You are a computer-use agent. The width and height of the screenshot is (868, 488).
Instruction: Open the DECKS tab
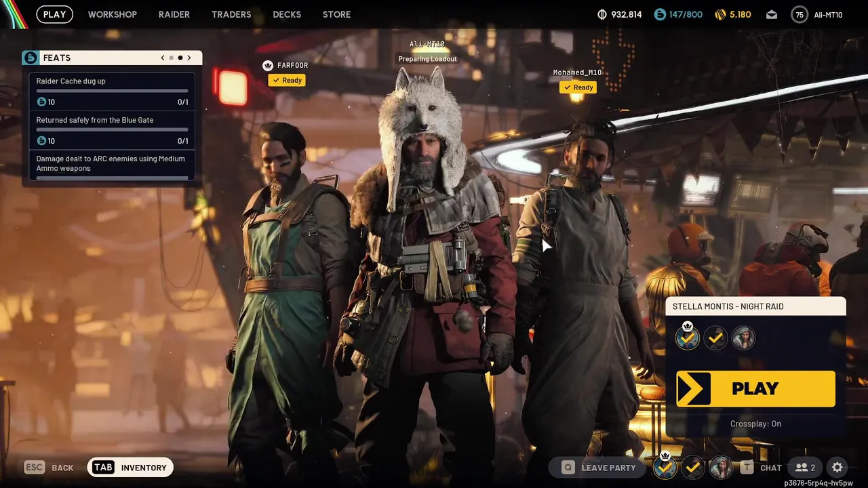287,14
